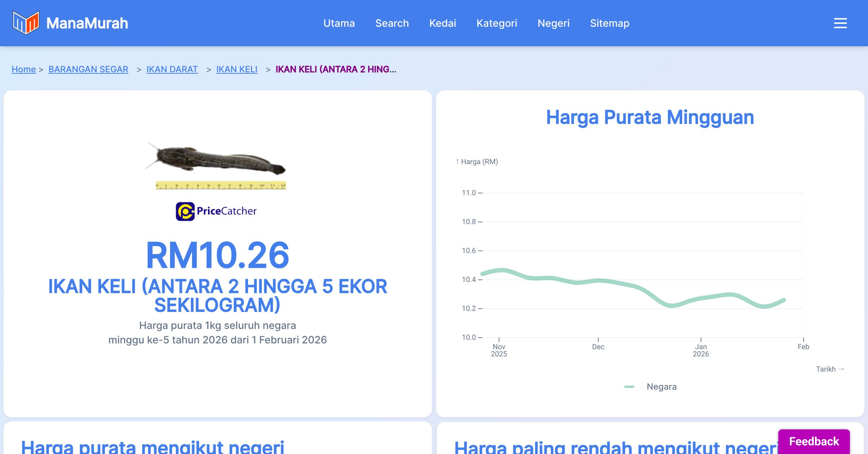Go to Home via breadcrumb
This screenshot has width=868, height=454.
pyautogui.click(x=24, y=69)
